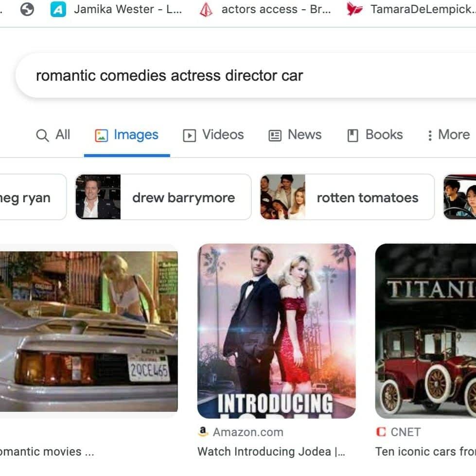
Task: Open the actors access bookmark
Action: (265, 9)
